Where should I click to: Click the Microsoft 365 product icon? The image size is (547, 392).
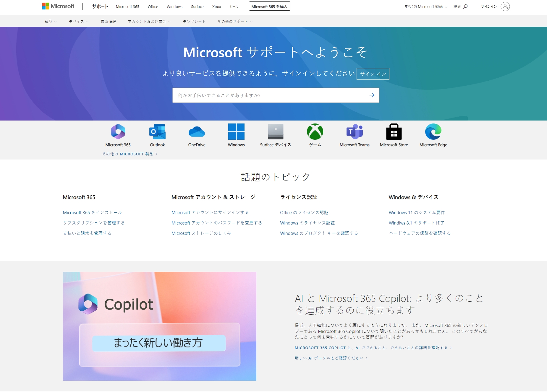[x=118, y=132]
